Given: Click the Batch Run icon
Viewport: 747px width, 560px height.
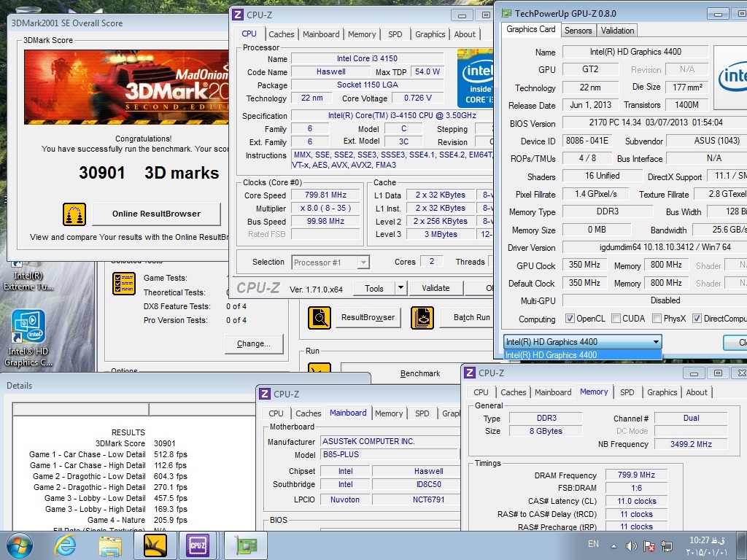Looking at the screenshot, I should click(x=422, y=318).
